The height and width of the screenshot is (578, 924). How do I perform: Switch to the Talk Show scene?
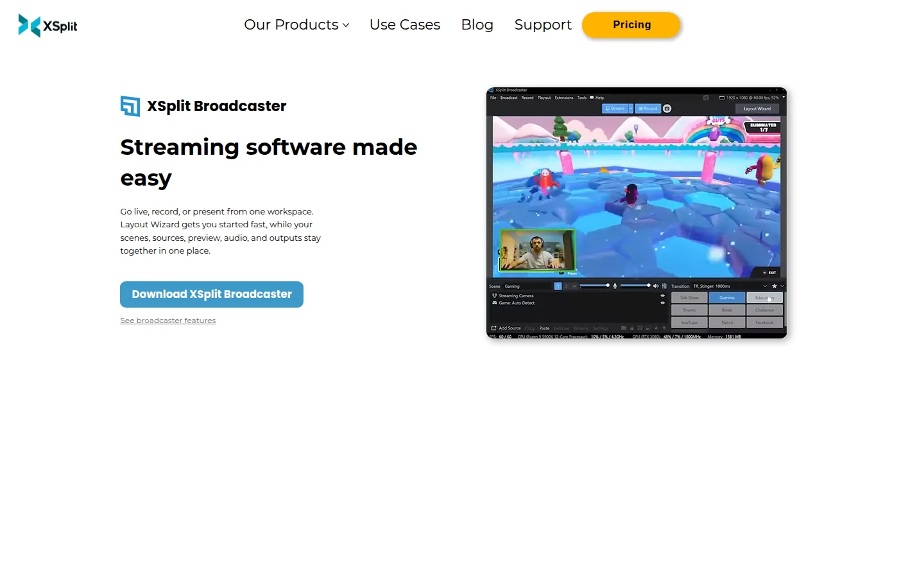coord(689,298)
